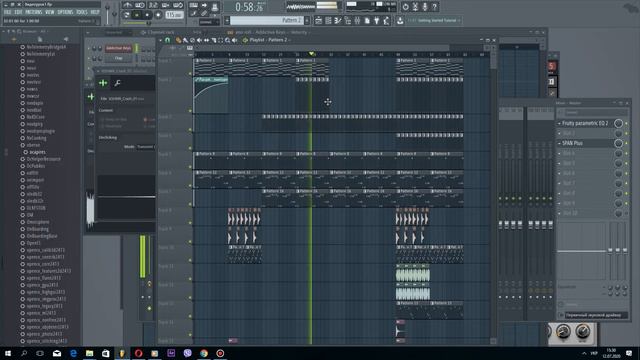Open the global snap dropdown

pos(208,22)
